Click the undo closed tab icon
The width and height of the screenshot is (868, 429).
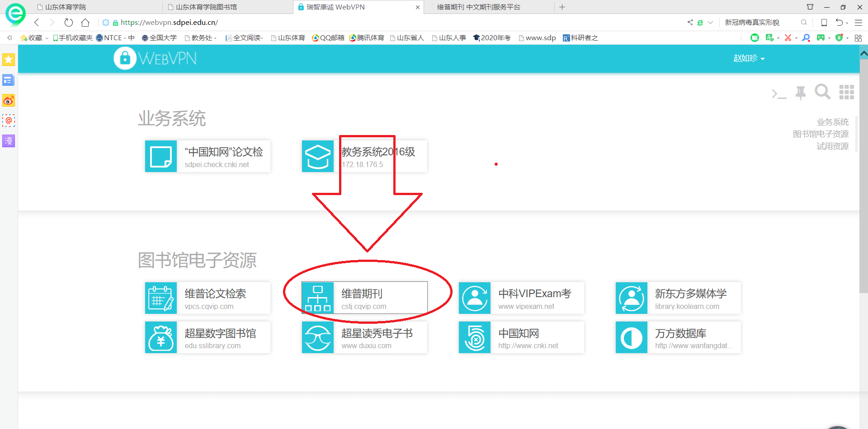pyautogui.click(x=839, y=22)
